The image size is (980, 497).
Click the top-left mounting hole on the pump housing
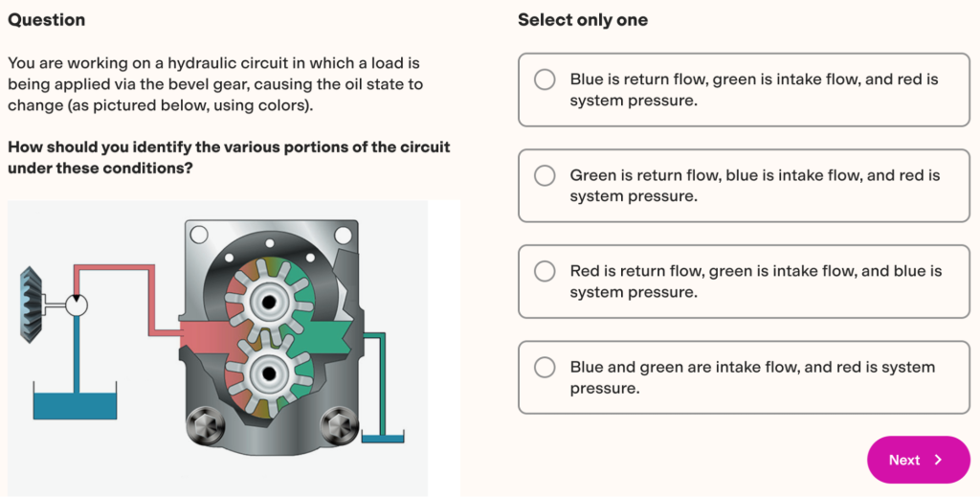199,234
